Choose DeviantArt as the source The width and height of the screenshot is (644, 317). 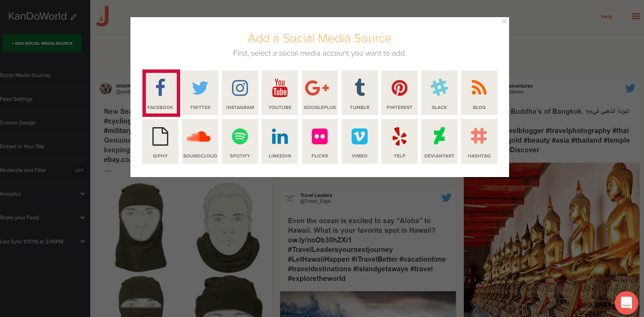[439, 141]
